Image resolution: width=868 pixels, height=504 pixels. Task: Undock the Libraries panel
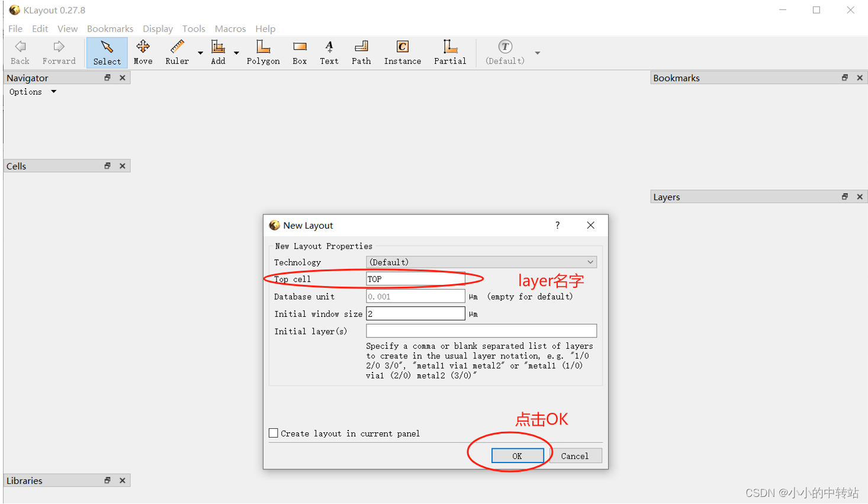click(x=107, y=480)
